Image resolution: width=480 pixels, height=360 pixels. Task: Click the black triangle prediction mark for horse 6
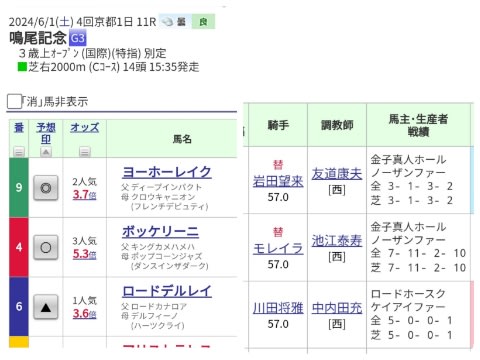click(46, 307)
